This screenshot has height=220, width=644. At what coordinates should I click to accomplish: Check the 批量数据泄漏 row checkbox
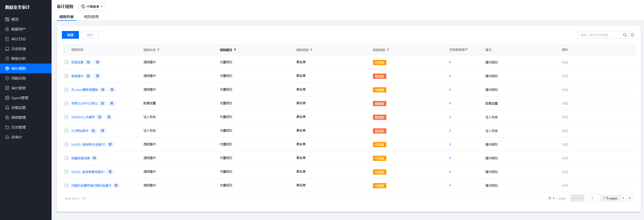pyautogui.click(x=67, y=158)
